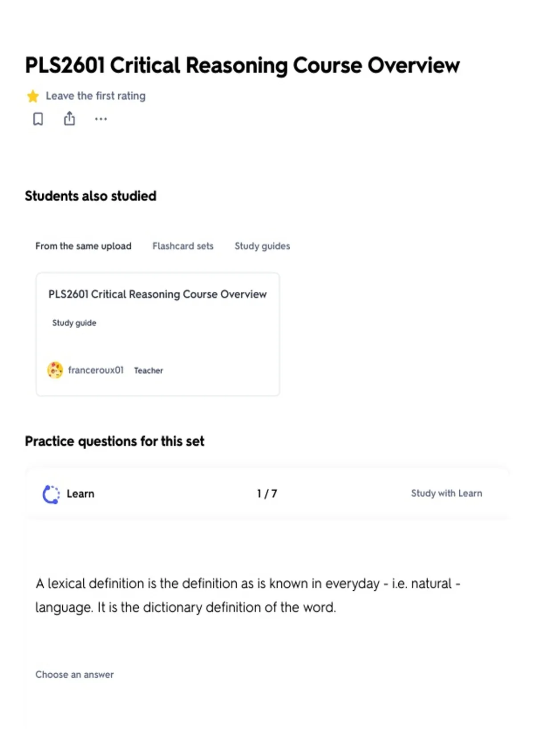
Task: Click the franceroux01 avatar emoji icon
Action: pos(55,370)
